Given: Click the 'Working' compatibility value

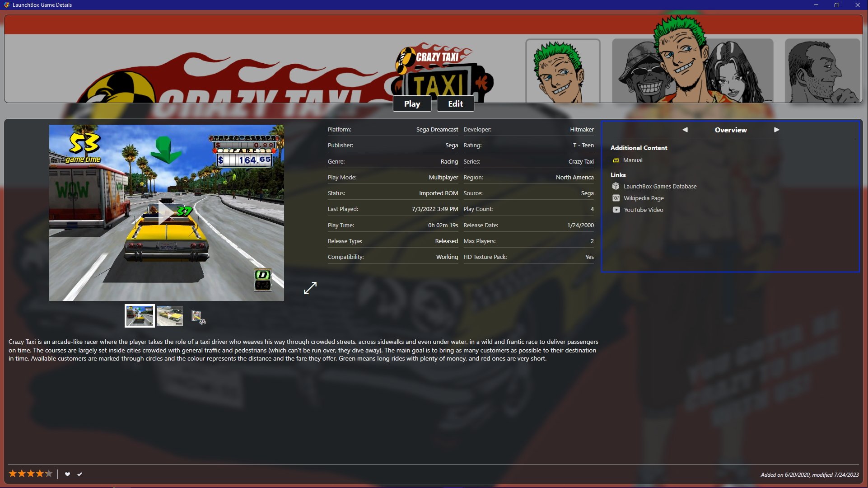Looking at the screenshot, I should pyautogui.click(x=447, y=257).
